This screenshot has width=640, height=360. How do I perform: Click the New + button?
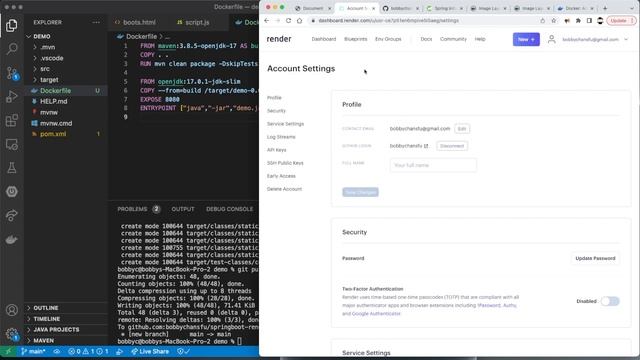(526, 39)
